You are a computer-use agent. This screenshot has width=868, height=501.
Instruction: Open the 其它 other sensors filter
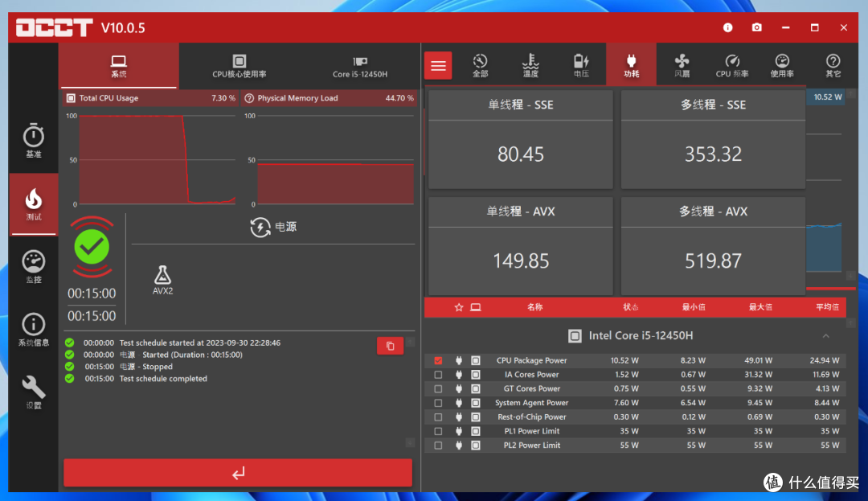833,65
